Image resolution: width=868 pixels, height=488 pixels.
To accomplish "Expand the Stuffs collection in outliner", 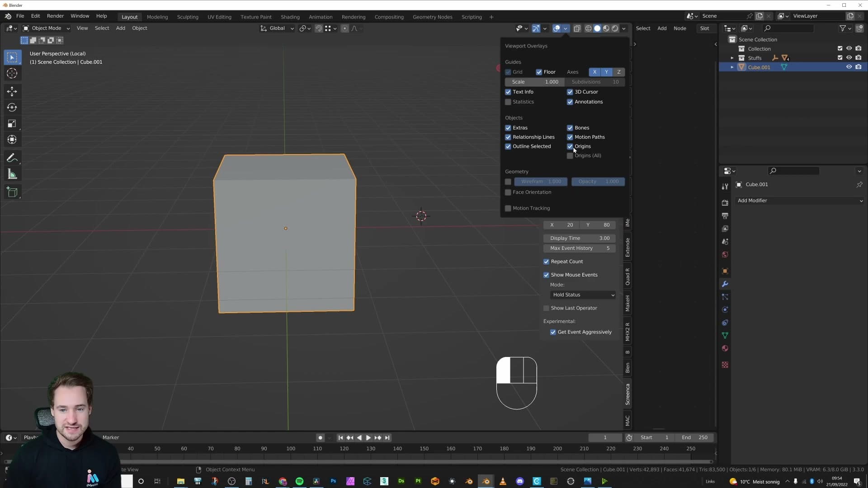I will [732, 58].
